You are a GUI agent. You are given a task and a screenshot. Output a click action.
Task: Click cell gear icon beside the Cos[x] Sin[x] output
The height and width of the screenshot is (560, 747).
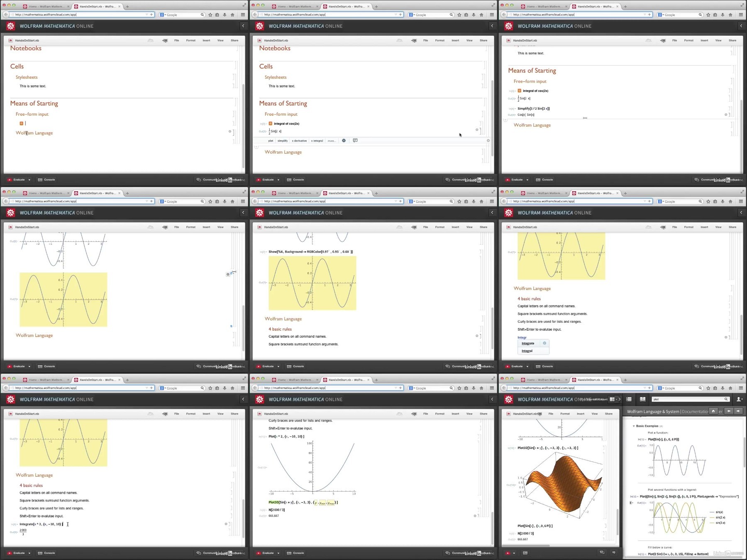[x=726, y=114]
